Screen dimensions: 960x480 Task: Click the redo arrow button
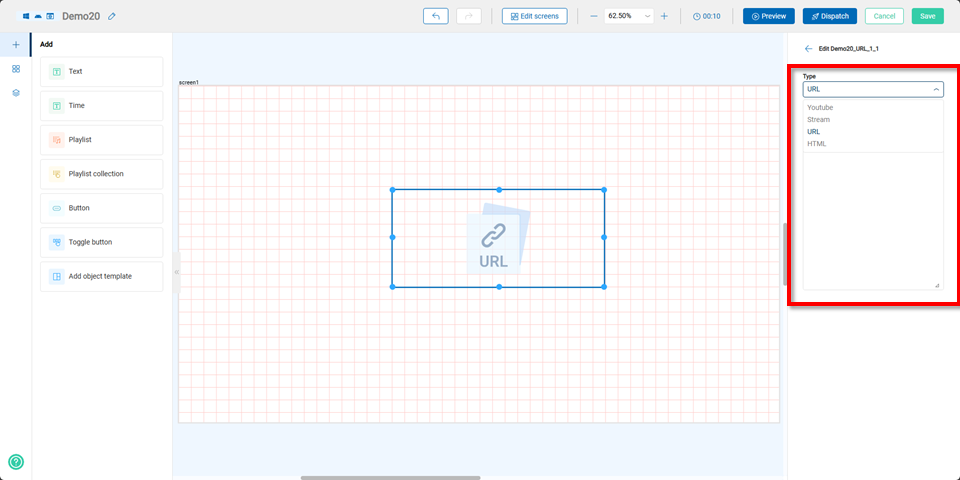point(468,16)
